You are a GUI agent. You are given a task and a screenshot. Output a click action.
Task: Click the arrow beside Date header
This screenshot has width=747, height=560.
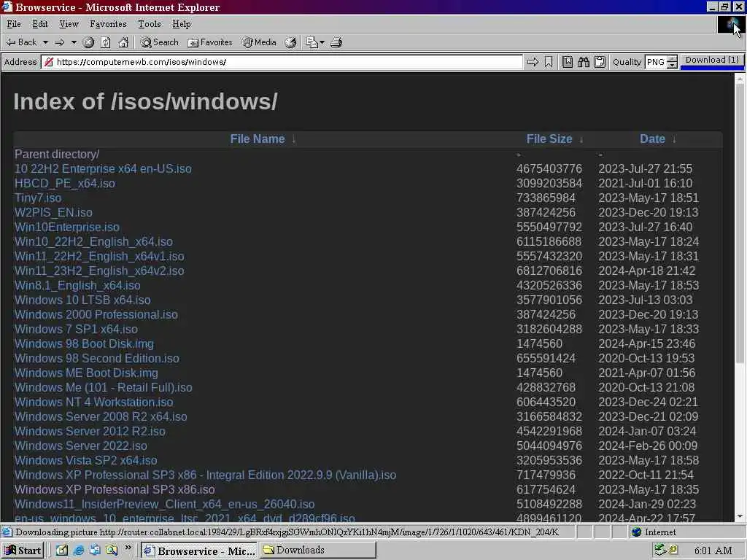pyautogui.click(x=674, y=139)
